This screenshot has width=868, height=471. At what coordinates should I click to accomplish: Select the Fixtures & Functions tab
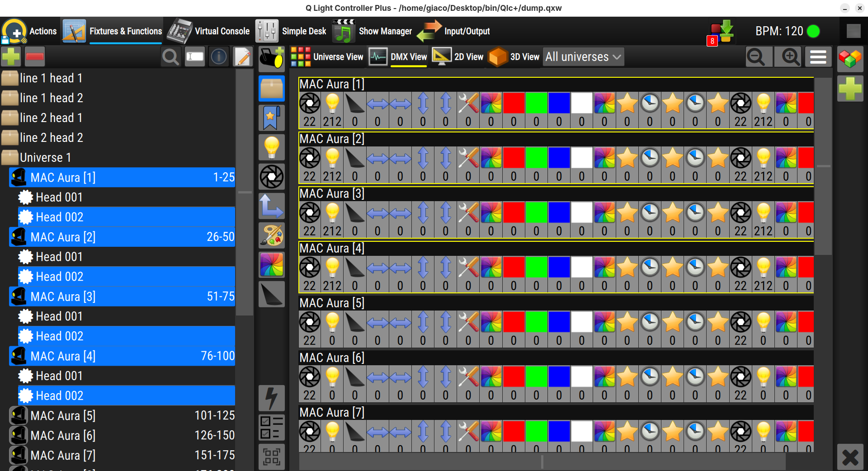[x=112, y=31]
